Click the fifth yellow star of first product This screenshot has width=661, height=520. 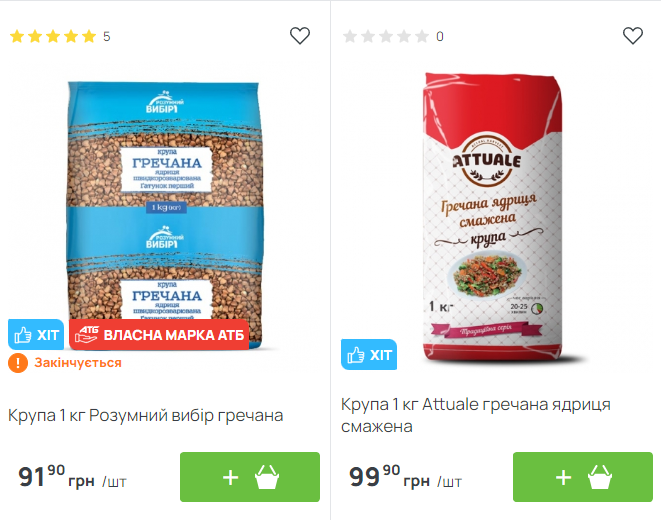(89, 36)
